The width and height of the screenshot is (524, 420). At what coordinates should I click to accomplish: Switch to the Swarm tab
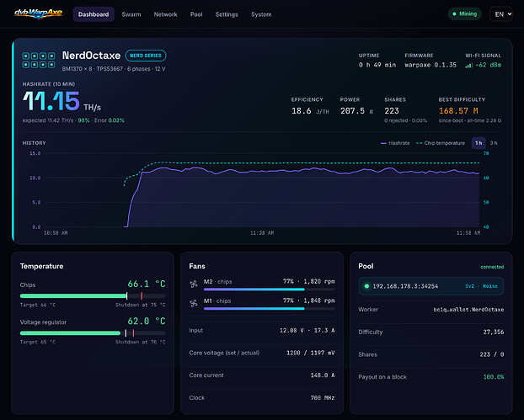pos(131,14)
